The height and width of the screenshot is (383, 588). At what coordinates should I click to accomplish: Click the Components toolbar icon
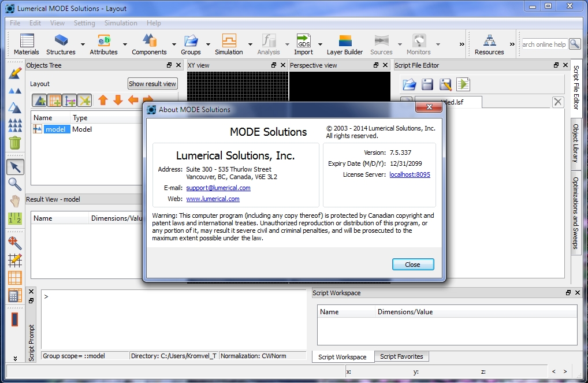(149, 44)
